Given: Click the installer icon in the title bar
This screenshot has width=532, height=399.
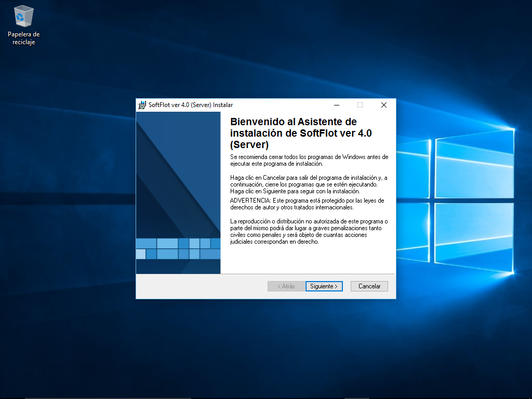Looking at the screenshot, I should coord(142,105).
